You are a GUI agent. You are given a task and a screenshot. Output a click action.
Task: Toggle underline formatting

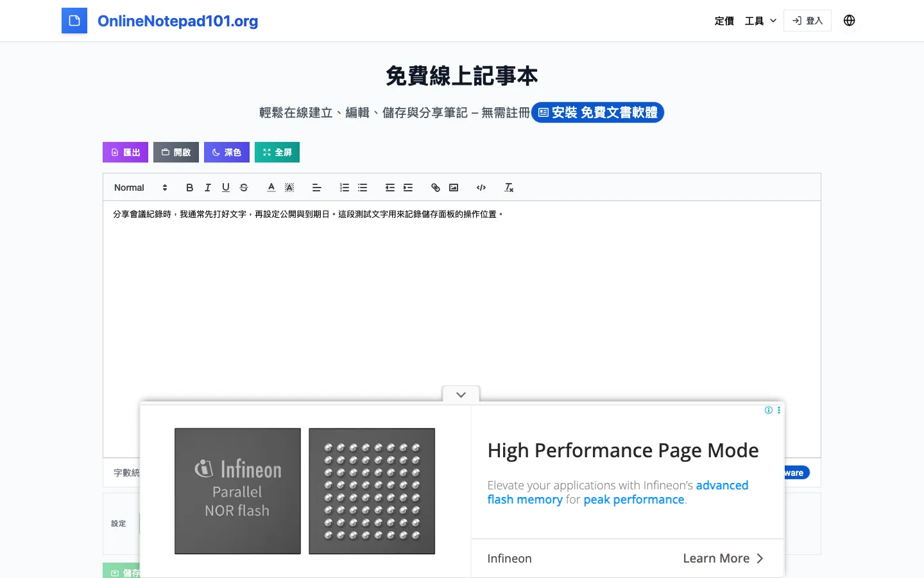(x=225, y=188)
